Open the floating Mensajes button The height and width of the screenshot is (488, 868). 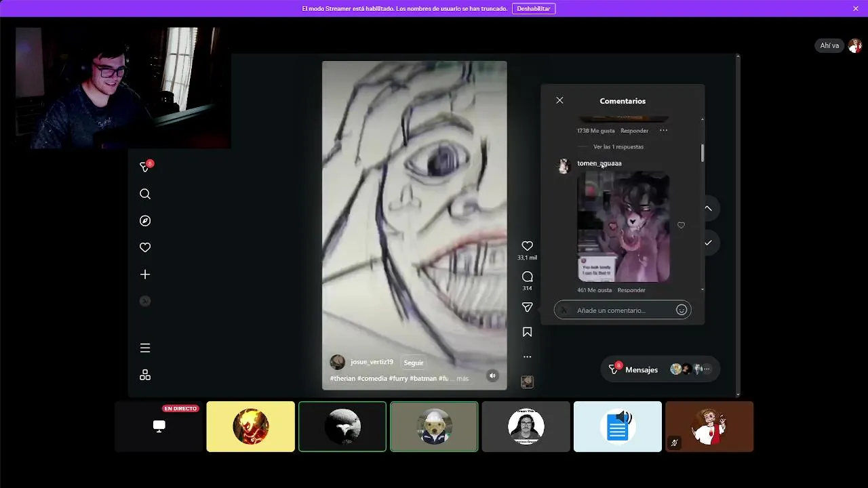[660, 369]
